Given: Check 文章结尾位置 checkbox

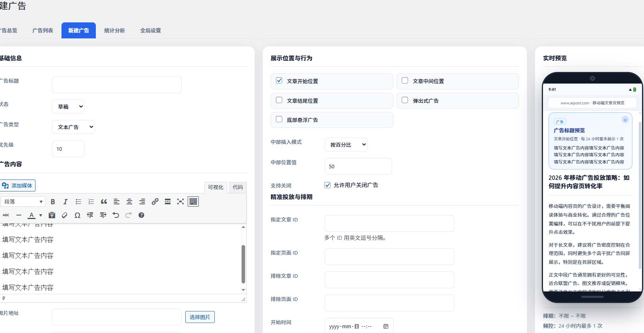Looking at the screenshot, I should (x=279, y=100).
